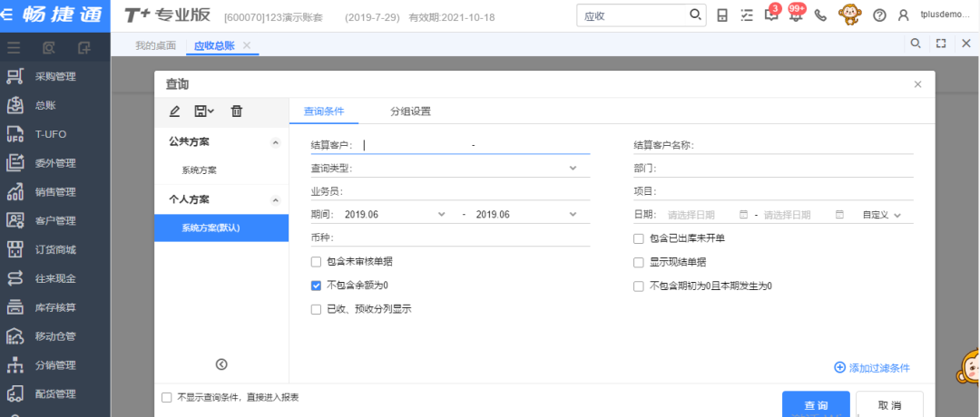The height and width of the screenshot is (417, 980).
Task: Open notifications bell with 99+ badge
Action: (796, 15)
